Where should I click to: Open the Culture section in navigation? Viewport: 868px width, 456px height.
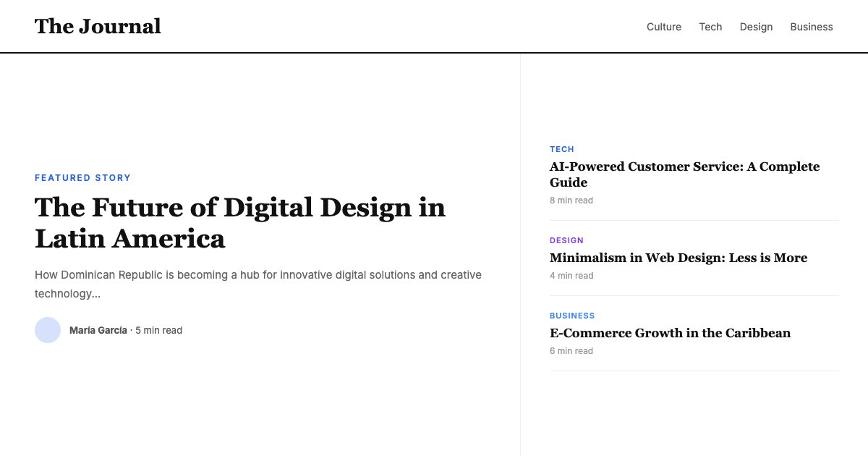click(x=663, y=27)
